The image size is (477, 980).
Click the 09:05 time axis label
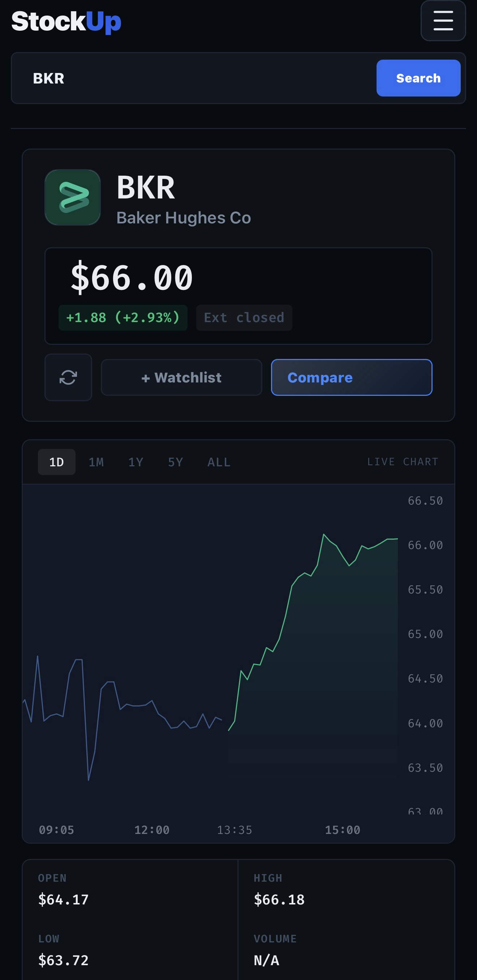coord(56,830)
